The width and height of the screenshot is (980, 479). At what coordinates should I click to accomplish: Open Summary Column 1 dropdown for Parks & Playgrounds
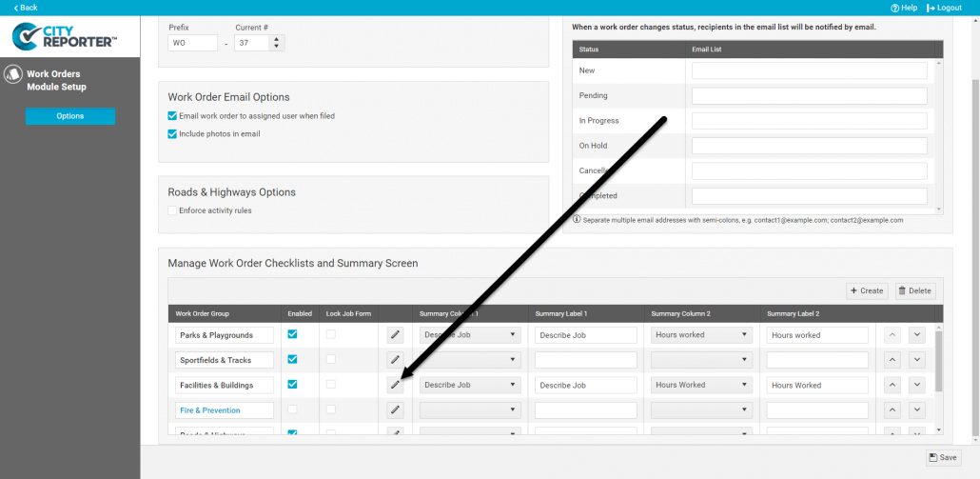point(470,335)
